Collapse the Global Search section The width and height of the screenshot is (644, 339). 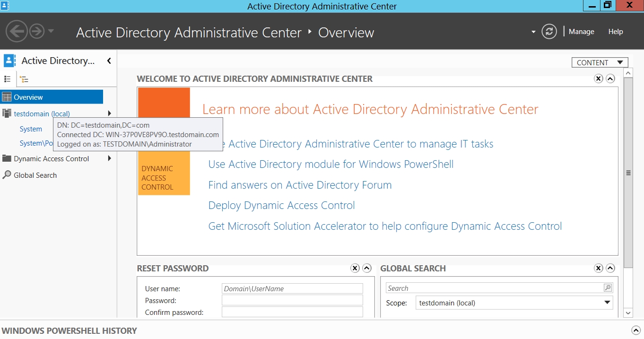pos(610,268)
